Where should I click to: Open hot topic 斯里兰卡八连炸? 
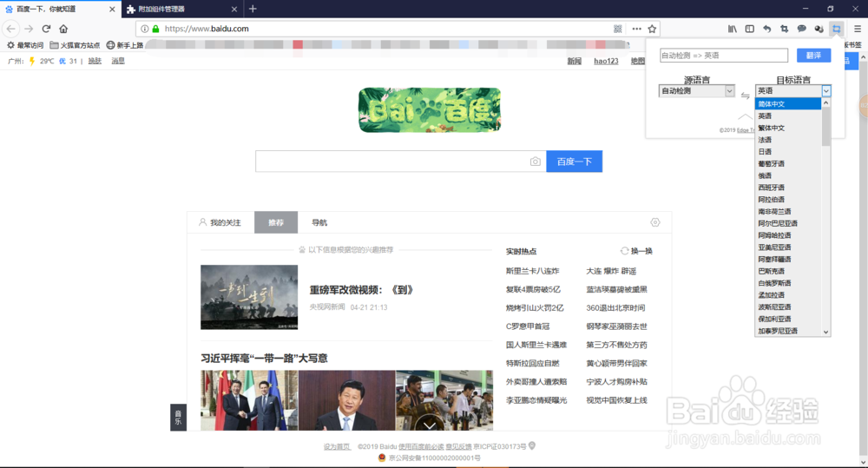click(x=533, y=271)
